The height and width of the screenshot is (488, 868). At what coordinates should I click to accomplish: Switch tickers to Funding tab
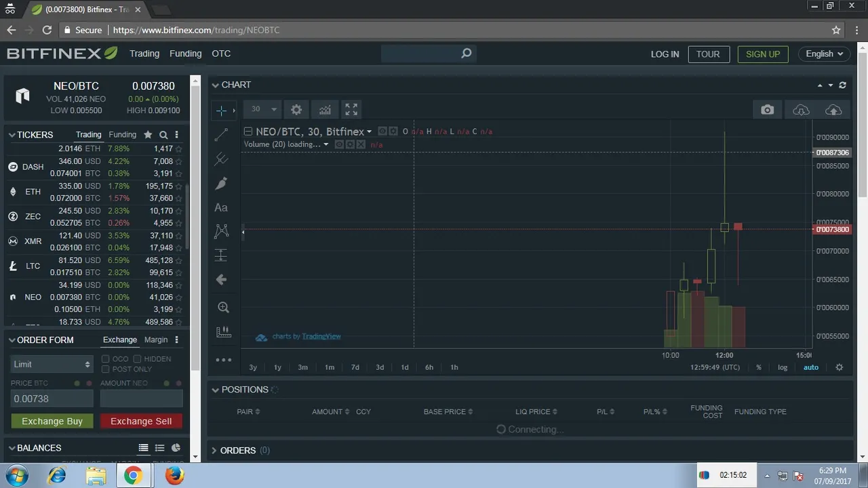pos(122,135)
